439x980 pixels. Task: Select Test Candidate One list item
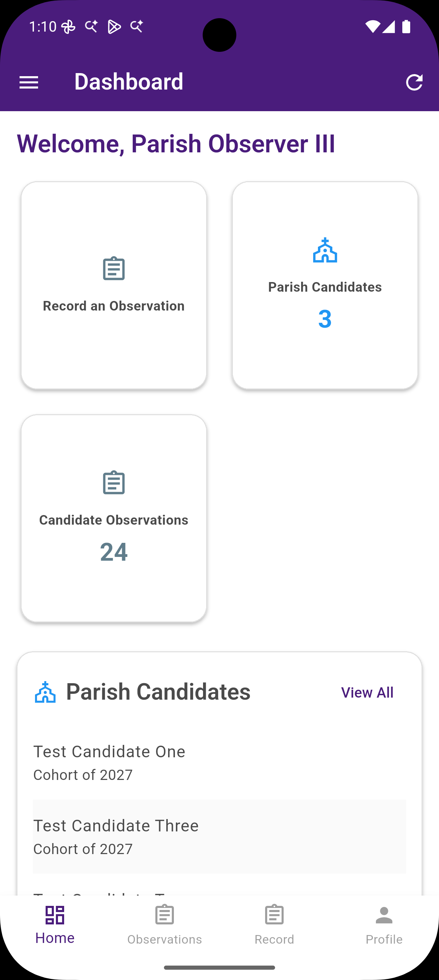tap(219, 763)
